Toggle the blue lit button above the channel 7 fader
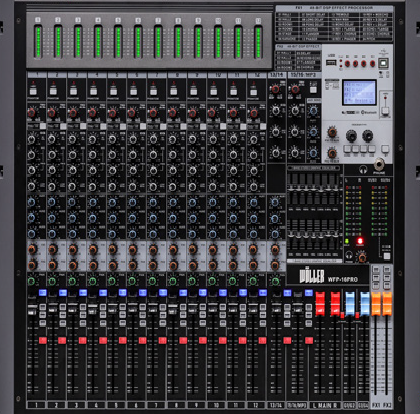The height and width of the screenshot is (414, 420). (163, 293)
